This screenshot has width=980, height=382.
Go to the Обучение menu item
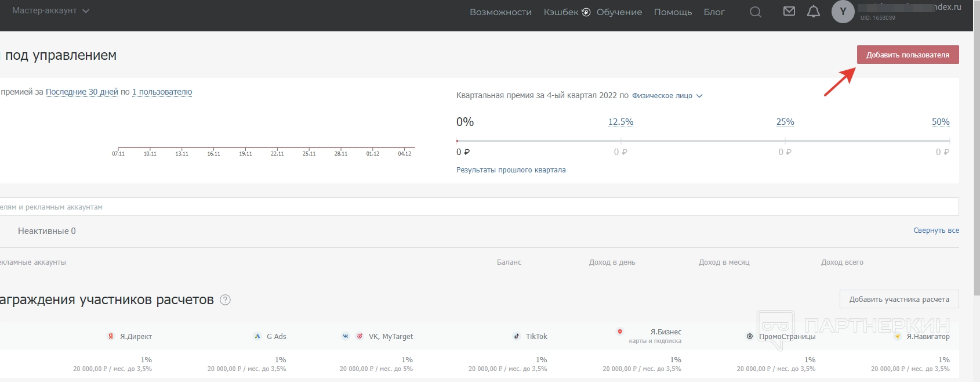619,12
